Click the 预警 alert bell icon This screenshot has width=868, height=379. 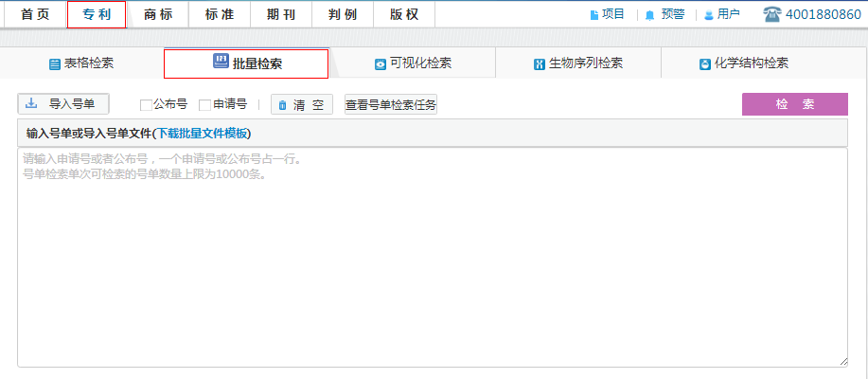(649, 15)
